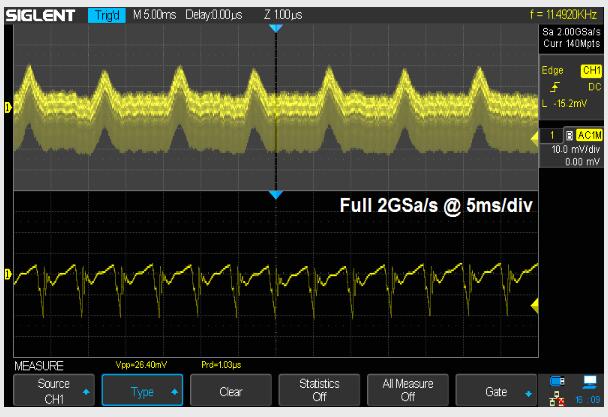Click the rising edge trigger slope icon

(x=554, y=87)
